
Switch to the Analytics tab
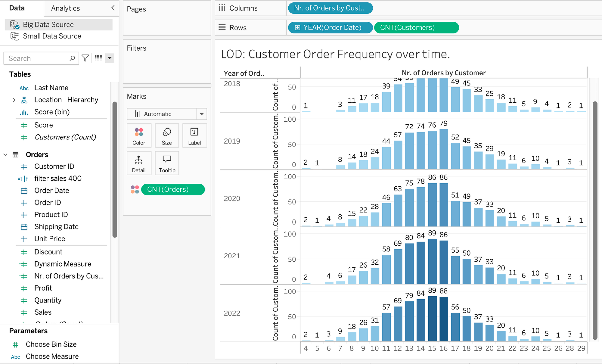click(65, 8)
